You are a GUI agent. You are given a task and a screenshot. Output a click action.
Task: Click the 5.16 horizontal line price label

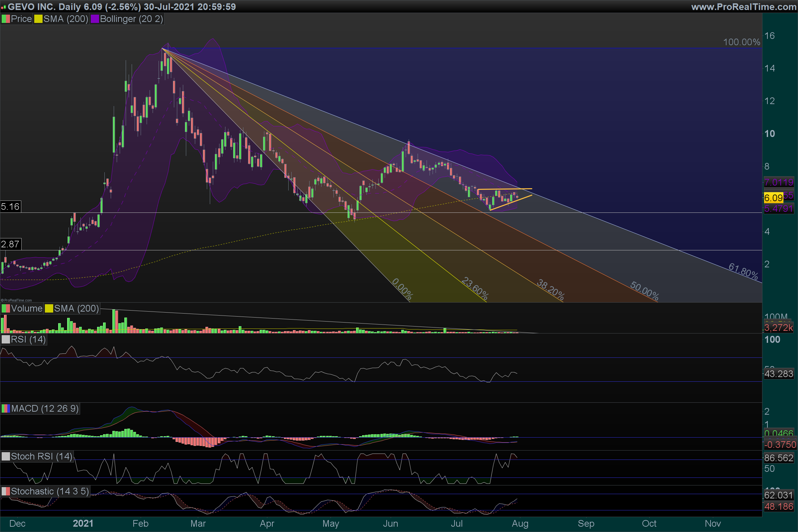click(x=11, y=206)
